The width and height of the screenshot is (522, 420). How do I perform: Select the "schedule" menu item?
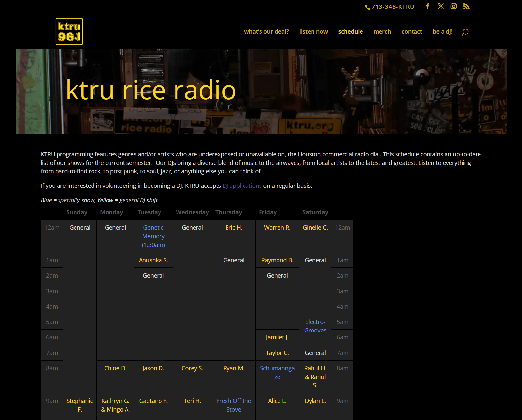(350, 32)
